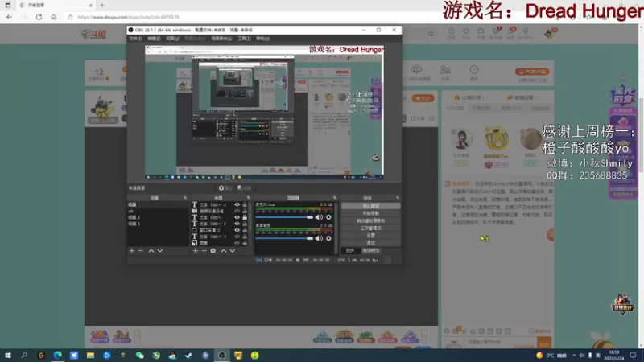Click 启动虚拟摄像机 button
Viewport: 644px width, 362px height.
(x=371, y=220)
